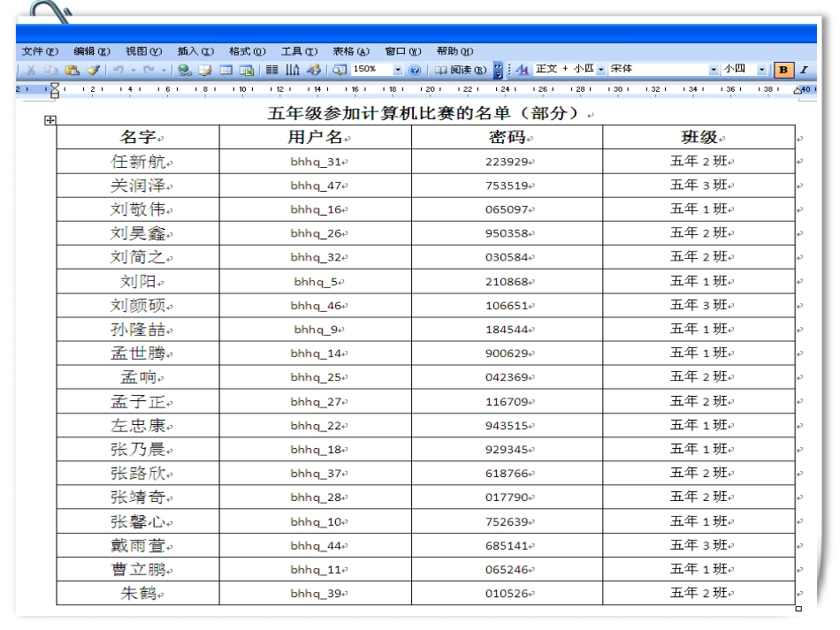
Task: Click the toolbar options overflow chevron
Action: pyautogui.click(x=498, y=70)
